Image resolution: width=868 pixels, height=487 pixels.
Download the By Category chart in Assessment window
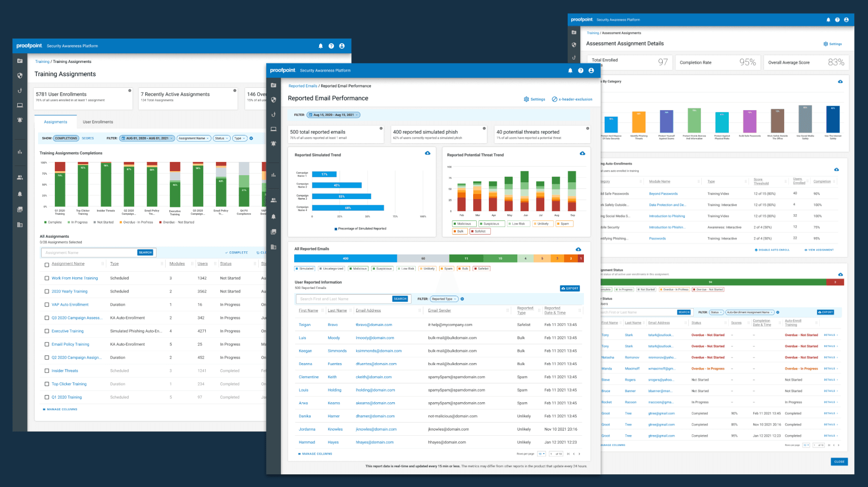point(840,82)
